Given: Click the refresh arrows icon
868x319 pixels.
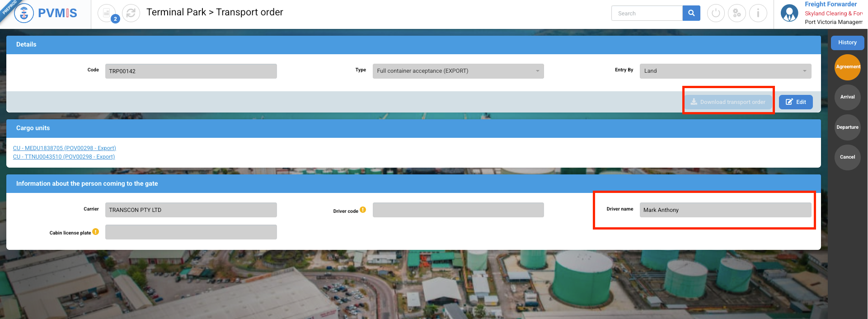Looking at the screenshot, I should pos(131,13).
